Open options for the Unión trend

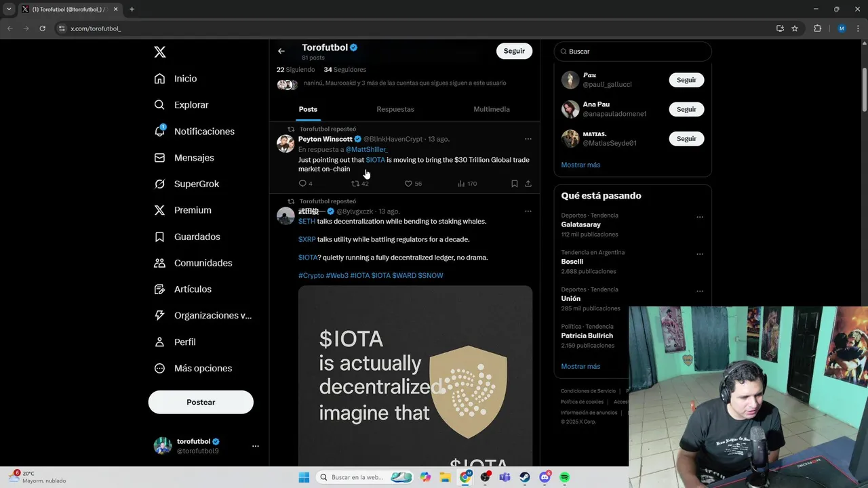click(700, 291)
